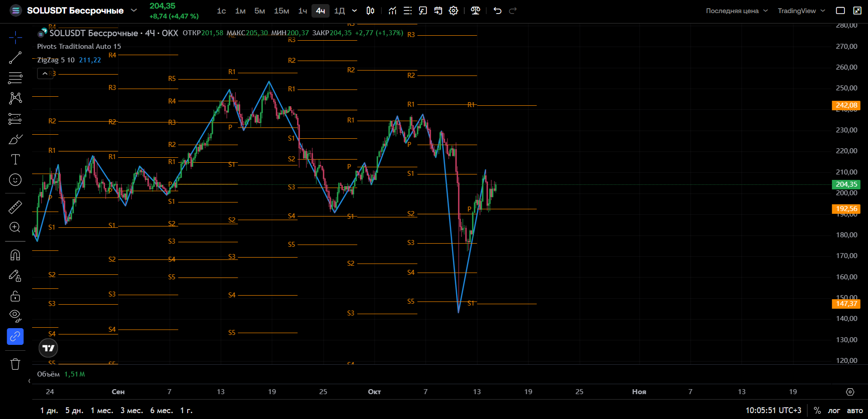Open the indicators menu icon
This screenshot has height=419, width=868.
(x=392, y=11)
